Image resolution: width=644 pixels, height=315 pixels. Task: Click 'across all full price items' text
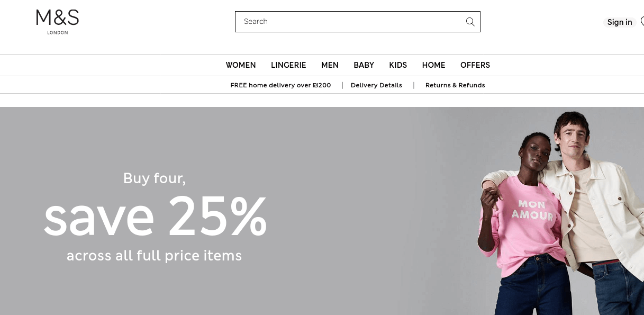(x=154, y=256)
